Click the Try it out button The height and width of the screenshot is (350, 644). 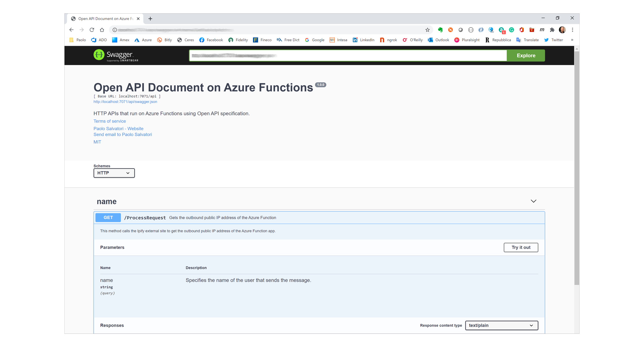point(521,247)
